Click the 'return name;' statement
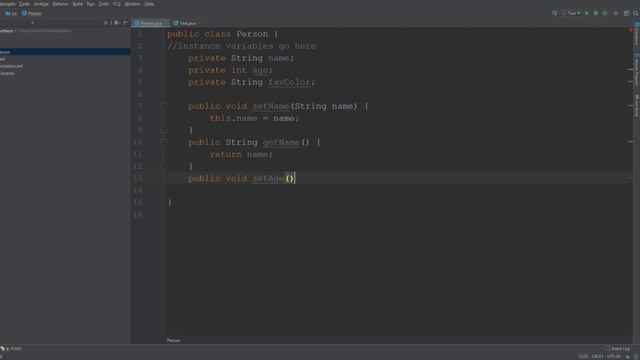Image resolution: width=640 pixels, height=360 pixels. click(241, 154)
